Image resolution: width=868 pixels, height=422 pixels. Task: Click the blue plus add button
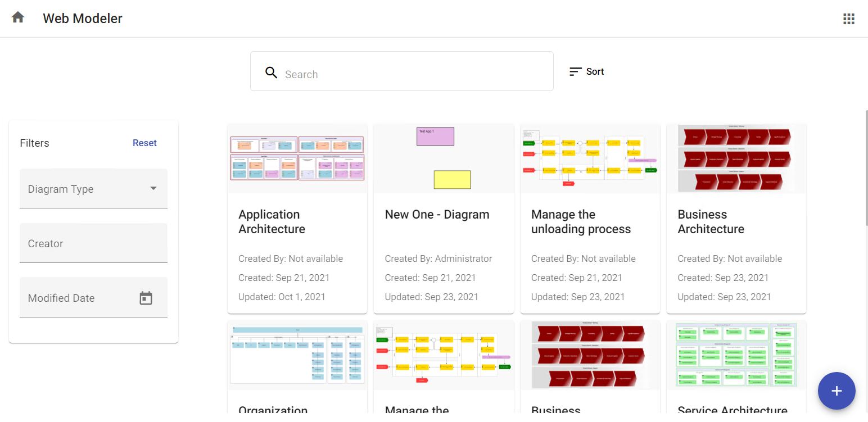[x=837, y=391]
